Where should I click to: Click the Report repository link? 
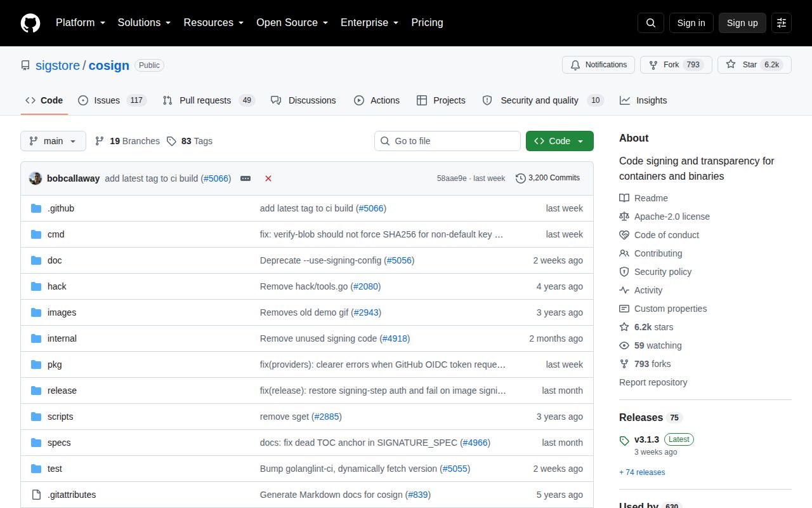[653, 382]
